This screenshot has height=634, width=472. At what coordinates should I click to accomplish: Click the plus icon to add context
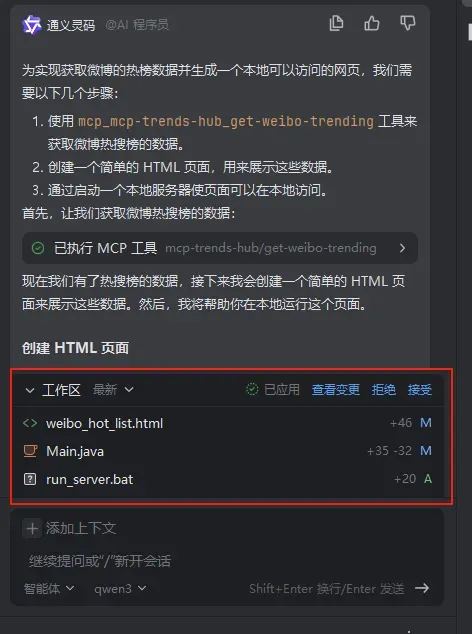coord(32,528)
